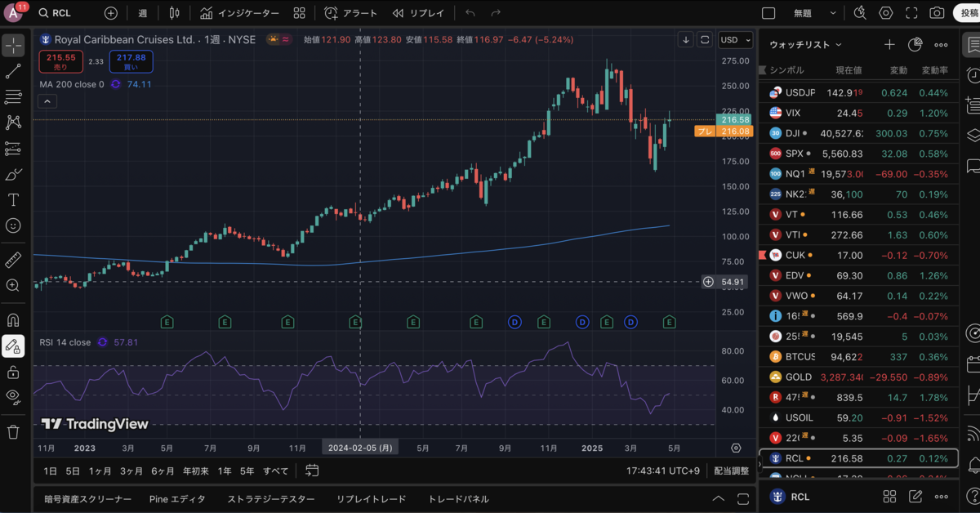The width and height of the screenshot is (980, 513).
Task: Add a symbol to the watchlist
Action: [889, 45]
